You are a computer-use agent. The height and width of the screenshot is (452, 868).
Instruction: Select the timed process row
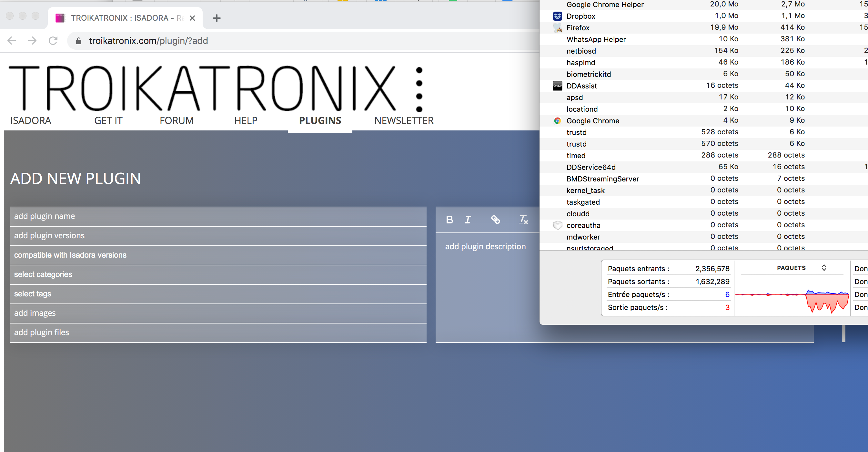click(703, 156)
